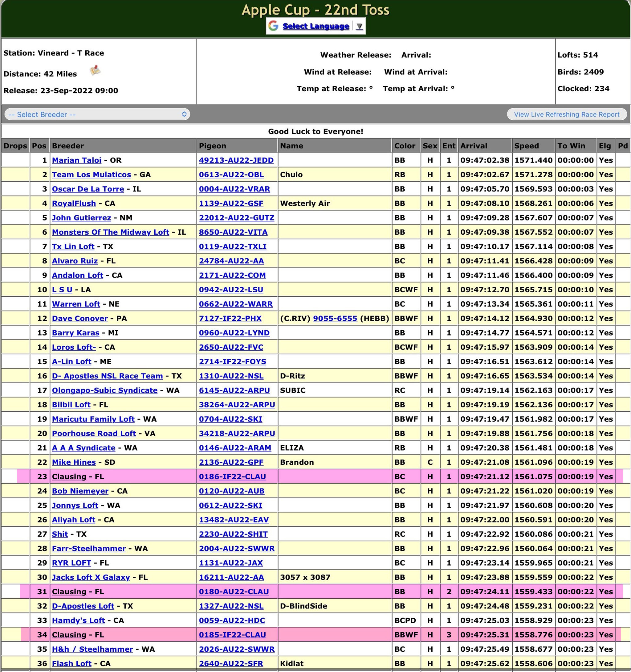Viewport: 631px width, 672px height.
Task: Open breeder link Marian Taloi
Action: click(77, 160)
